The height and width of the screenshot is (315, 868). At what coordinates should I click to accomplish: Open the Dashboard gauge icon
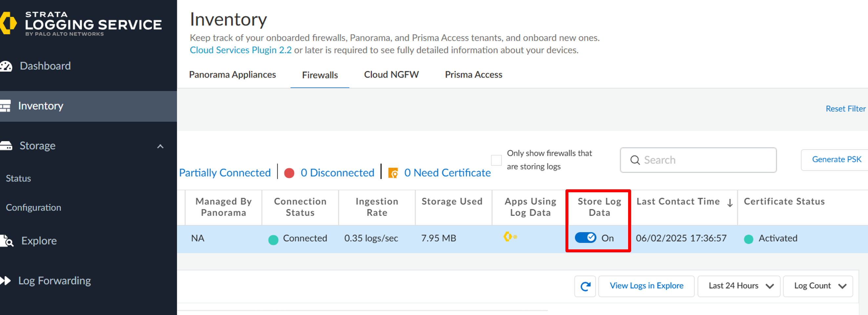pos(6,66)
